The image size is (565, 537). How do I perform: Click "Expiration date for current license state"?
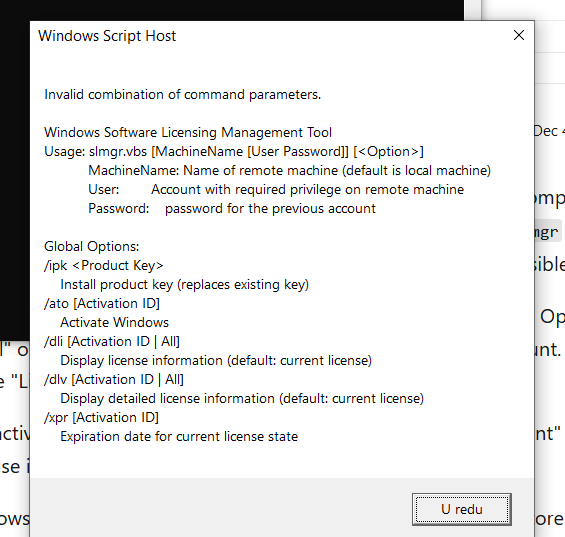(179, 436)
